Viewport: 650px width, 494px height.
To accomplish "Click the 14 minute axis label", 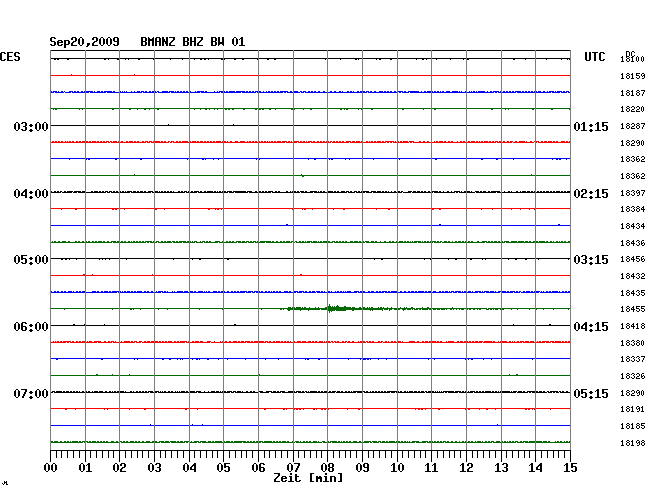I will [535, 468].
